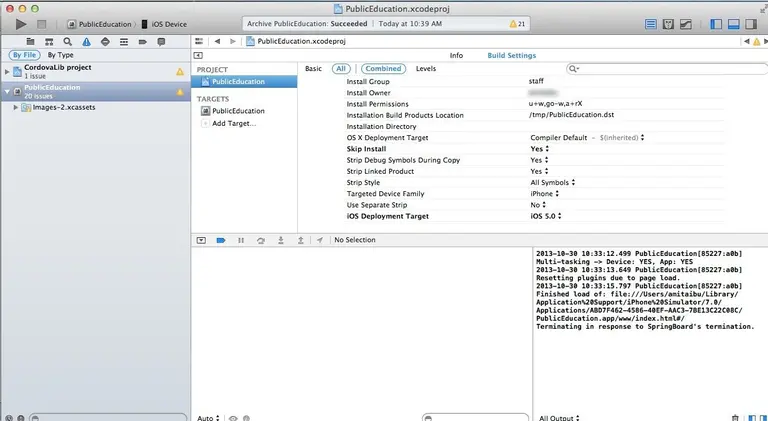Click the 21 warnings indicator in activity bar
Screen dimensions: 768x421
coord(517,24)
